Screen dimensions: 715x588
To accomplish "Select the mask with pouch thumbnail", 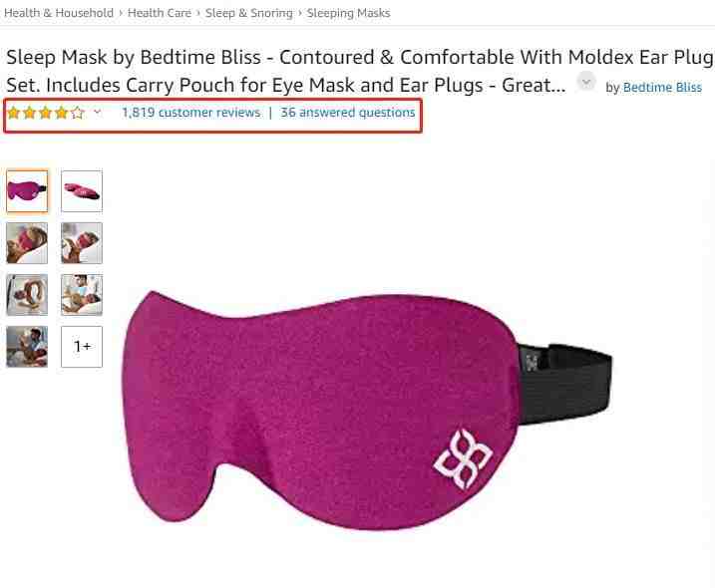I will pos(82,191).
